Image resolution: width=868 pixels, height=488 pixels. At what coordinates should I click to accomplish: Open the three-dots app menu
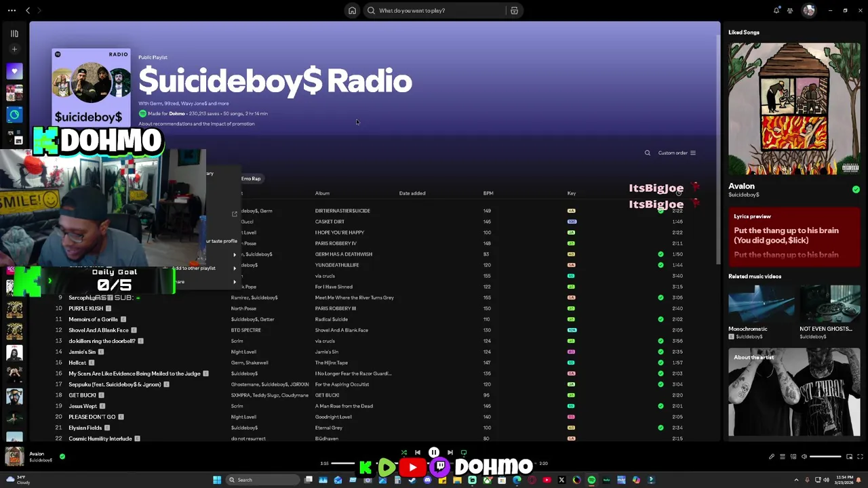point(12,10)
